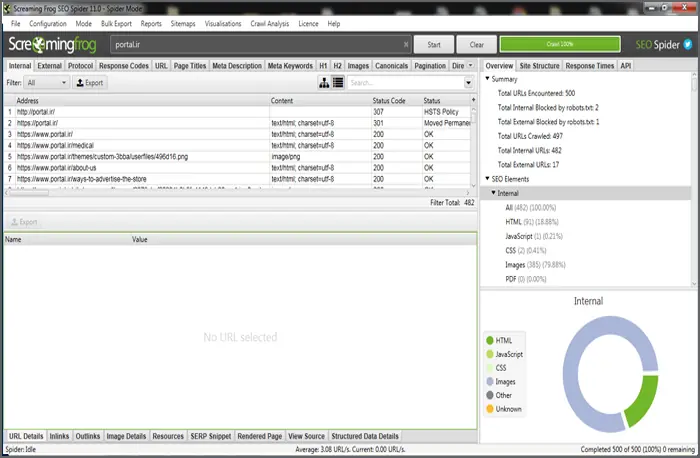Click into the Search field
700x458 pixels.
click(x=406, y=83)
